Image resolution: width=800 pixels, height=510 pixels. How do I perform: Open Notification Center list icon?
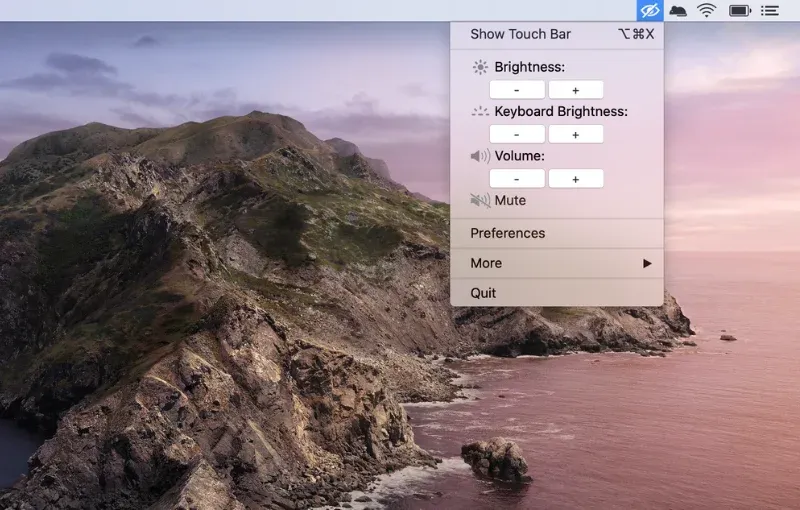tap(770, 11)
